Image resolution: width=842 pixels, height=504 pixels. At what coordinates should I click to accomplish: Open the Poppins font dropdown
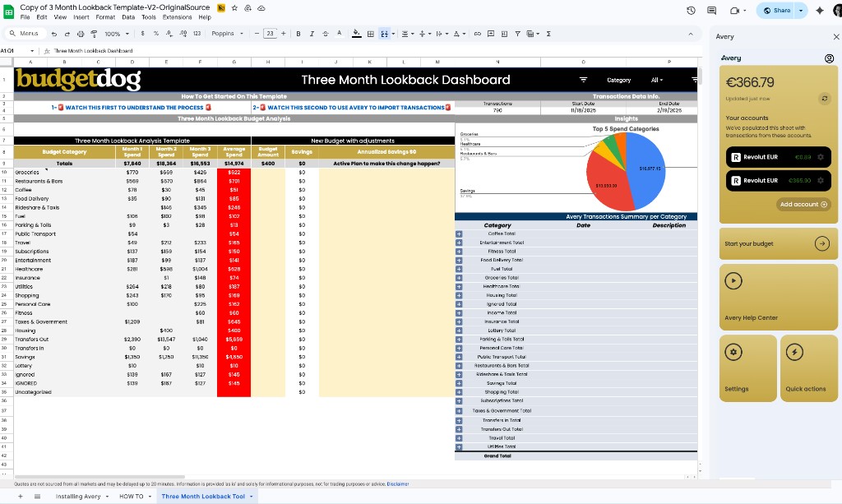[x=228, y=34]
